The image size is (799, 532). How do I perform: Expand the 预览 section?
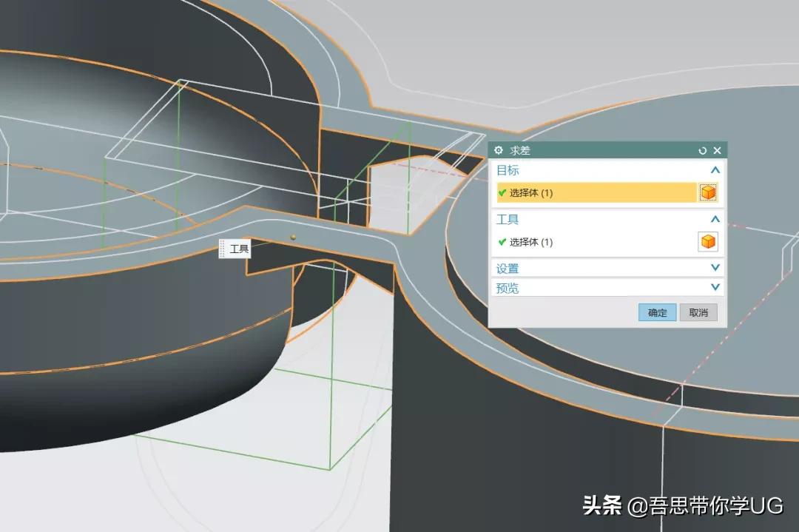[714, 288]
